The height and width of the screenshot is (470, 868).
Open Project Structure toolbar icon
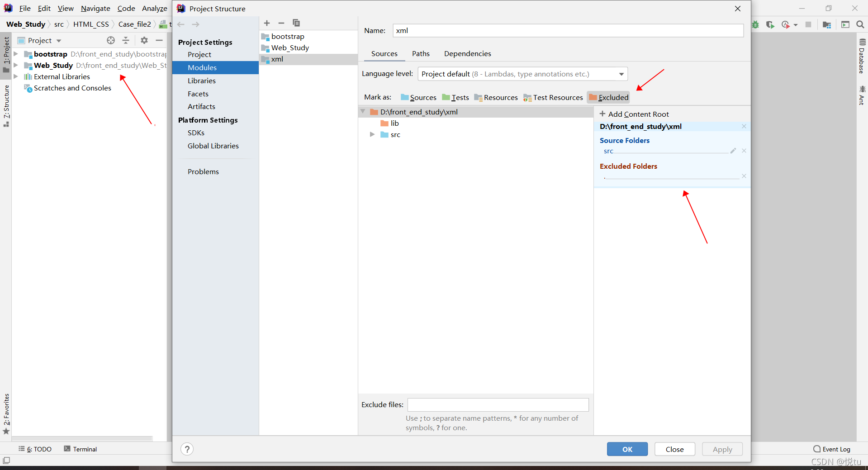(x=827, y=24)
